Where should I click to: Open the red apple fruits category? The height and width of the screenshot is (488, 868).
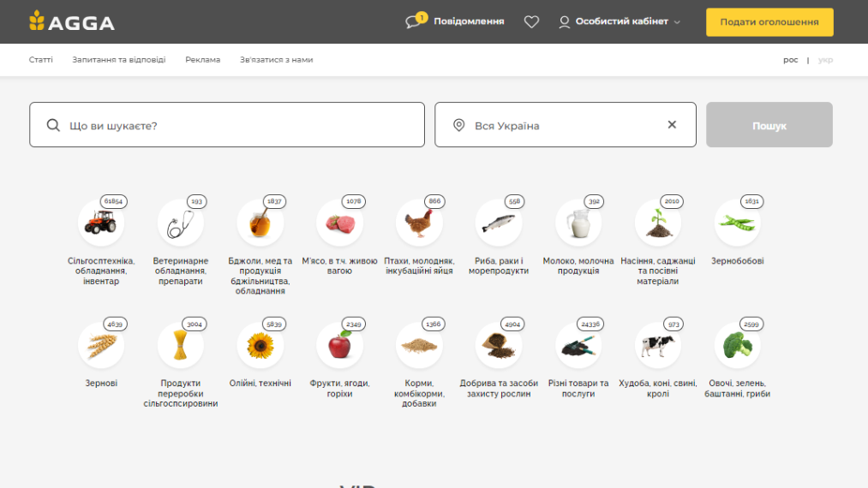[340, 345]
